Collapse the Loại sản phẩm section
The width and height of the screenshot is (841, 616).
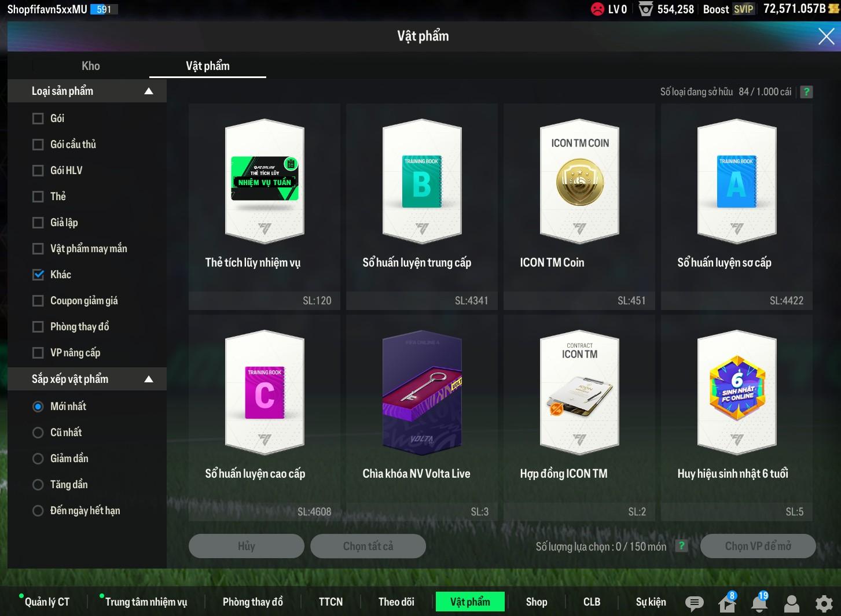(x=149, y=91)
